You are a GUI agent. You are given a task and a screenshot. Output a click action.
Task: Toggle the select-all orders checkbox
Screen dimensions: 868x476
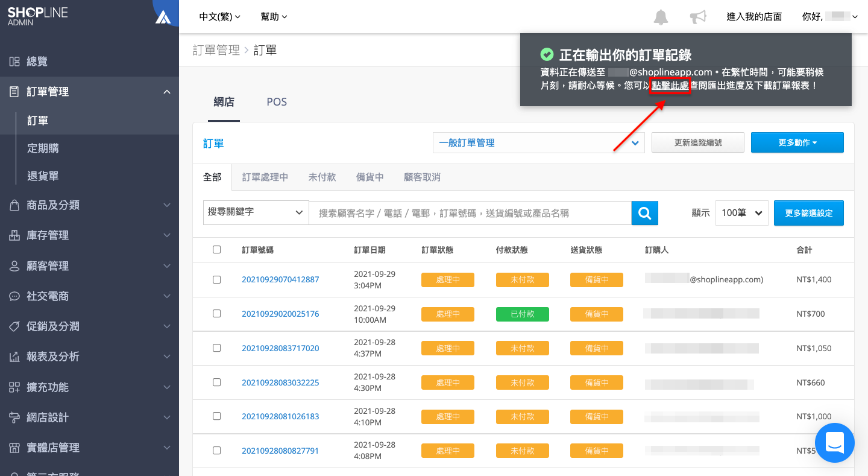click(217, 249)
